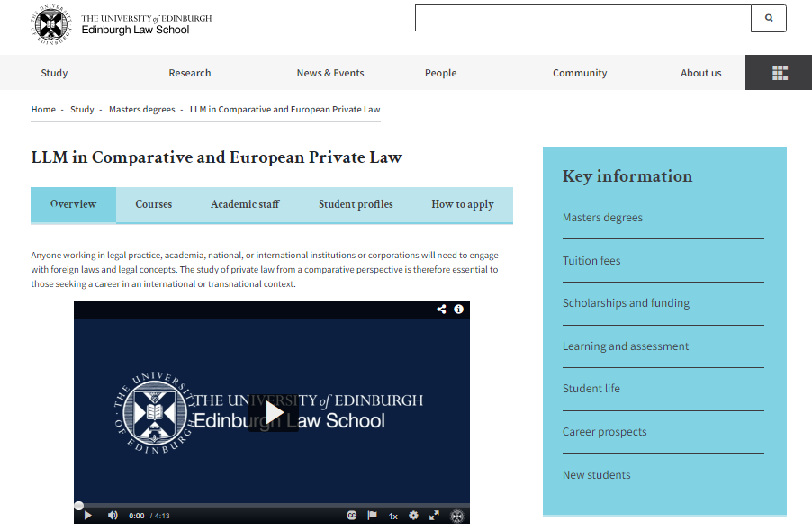Select the How to apply tab
The image size is (812, 530).
click(x=462, y=204)
